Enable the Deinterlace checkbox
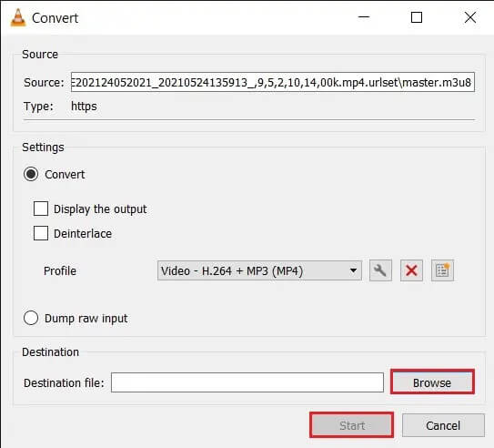494x448 pixels. coord(41,233)
